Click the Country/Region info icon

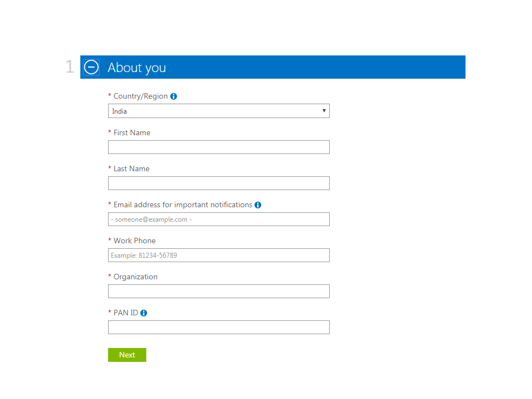(173, 96)
